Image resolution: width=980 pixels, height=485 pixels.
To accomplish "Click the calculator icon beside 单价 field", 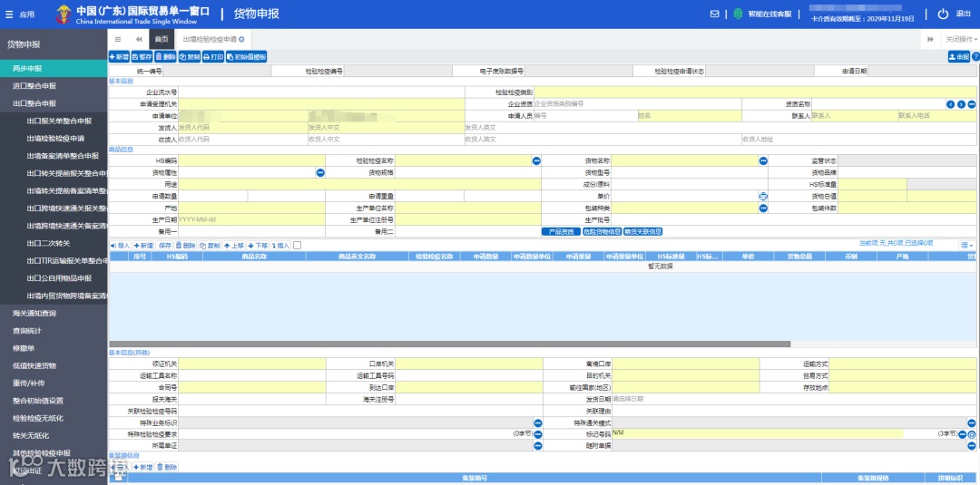I will click(x=763, y=197).
